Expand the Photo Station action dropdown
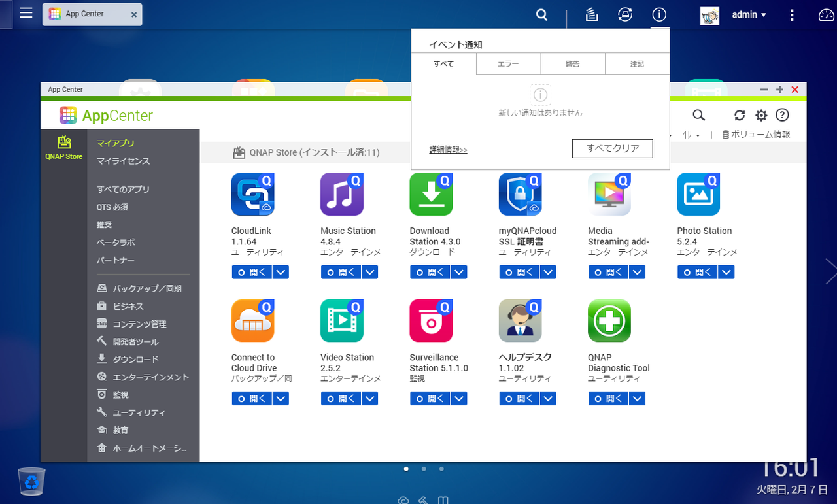 pyautogui.click(x=726, y=272)
